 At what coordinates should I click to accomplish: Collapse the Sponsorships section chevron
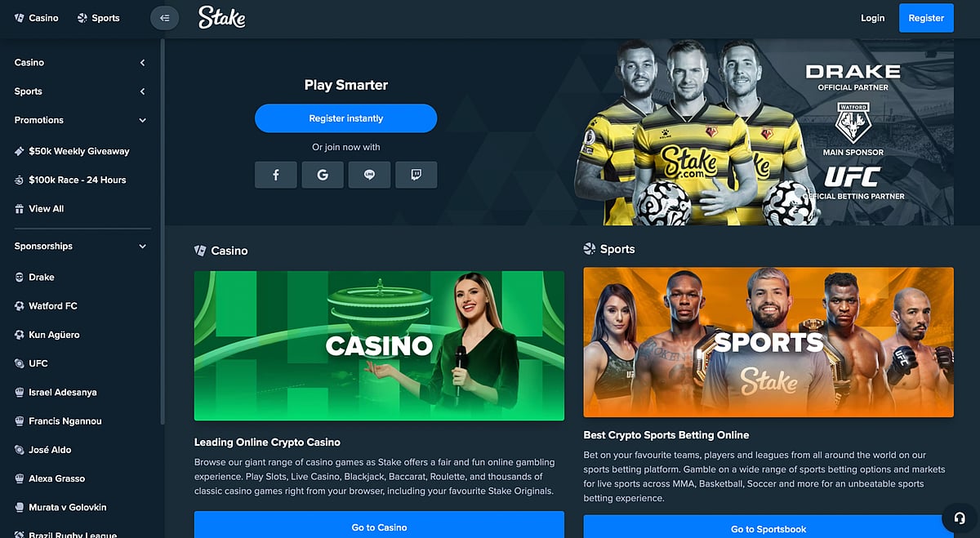(x=143, y=247)
